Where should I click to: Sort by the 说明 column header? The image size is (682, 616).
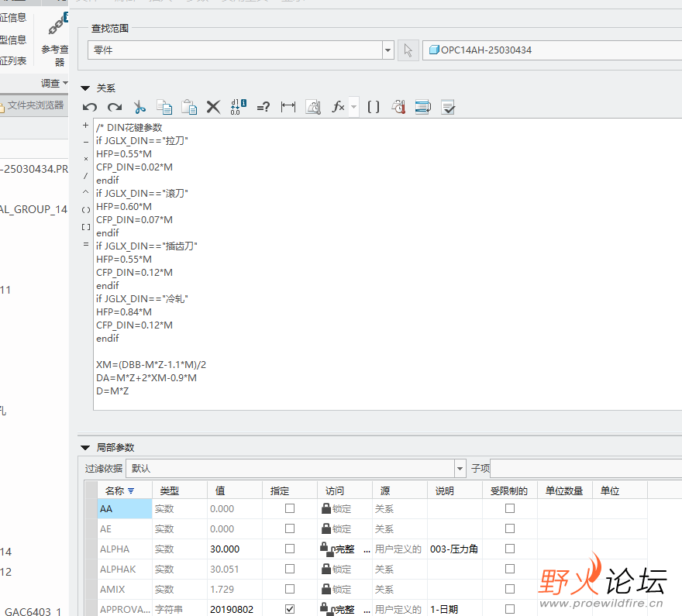click(445, 490)
